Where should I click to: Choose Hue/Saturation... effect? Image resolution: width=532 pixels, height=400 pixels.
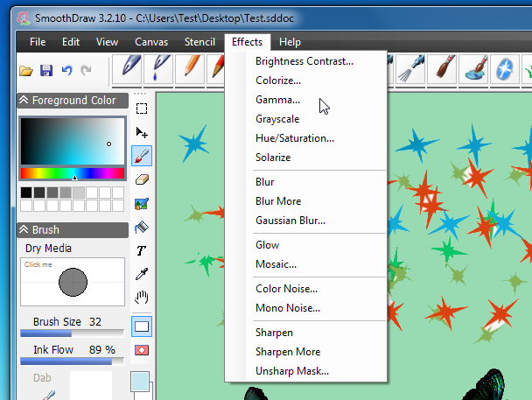coord(295,138)
